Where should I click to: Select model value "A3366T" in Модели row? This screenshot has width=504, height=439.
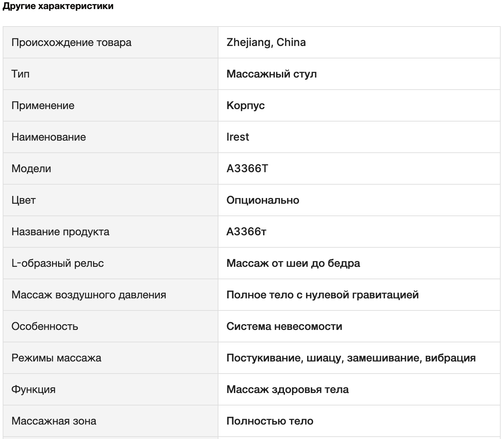tap(247, 168)
